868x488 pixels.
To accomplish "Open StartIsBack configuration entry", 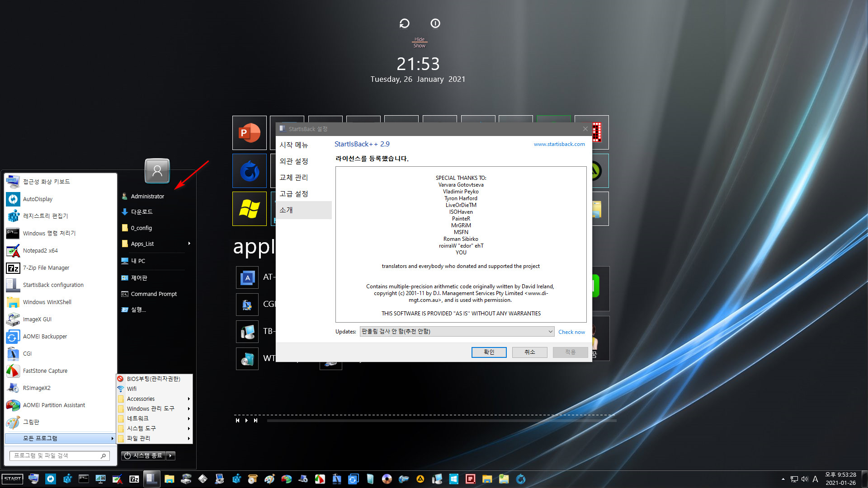I will [61, 285].
